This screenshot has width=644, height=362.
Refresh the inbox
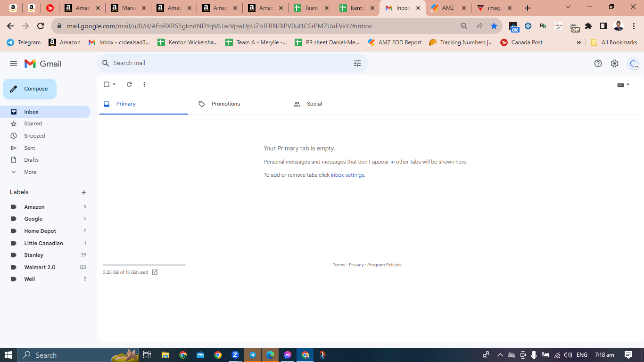(x=129, y=84)
